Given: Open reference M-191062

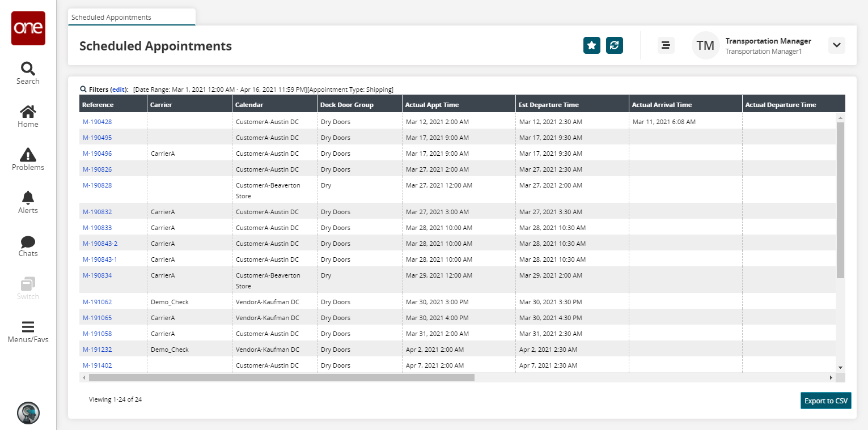Looking at the screenshot, I should click(x=97, y=302).
